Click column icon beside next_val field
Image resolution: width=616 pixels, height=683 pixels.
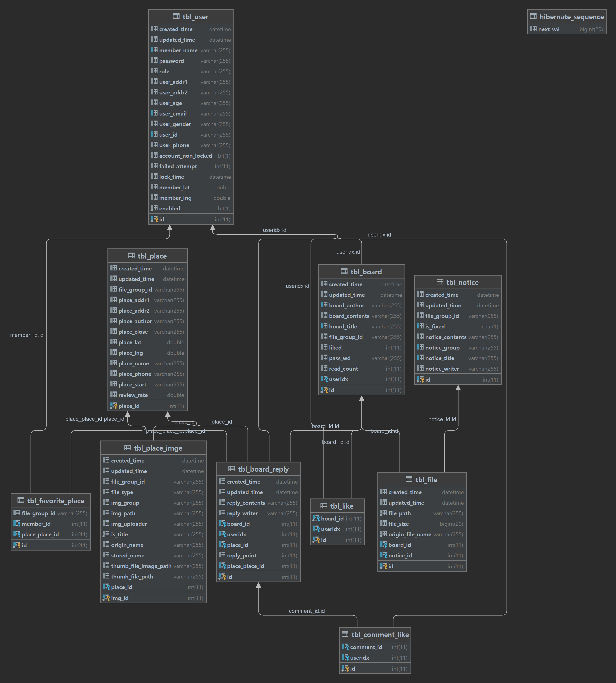point(533,29)
